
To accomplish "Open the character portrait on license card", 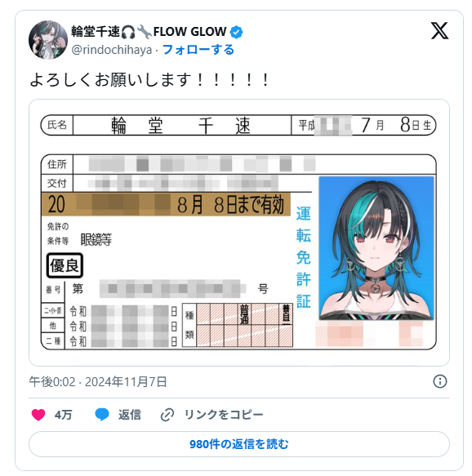I will (376, 248).
